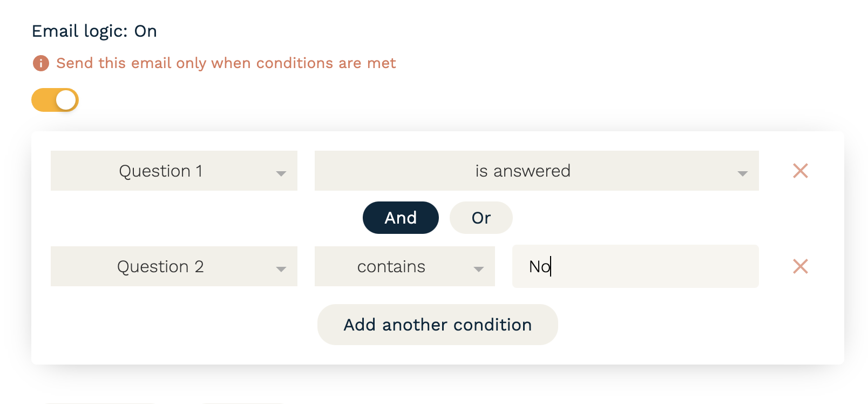Click the orange info icon

tap(41, 63)
